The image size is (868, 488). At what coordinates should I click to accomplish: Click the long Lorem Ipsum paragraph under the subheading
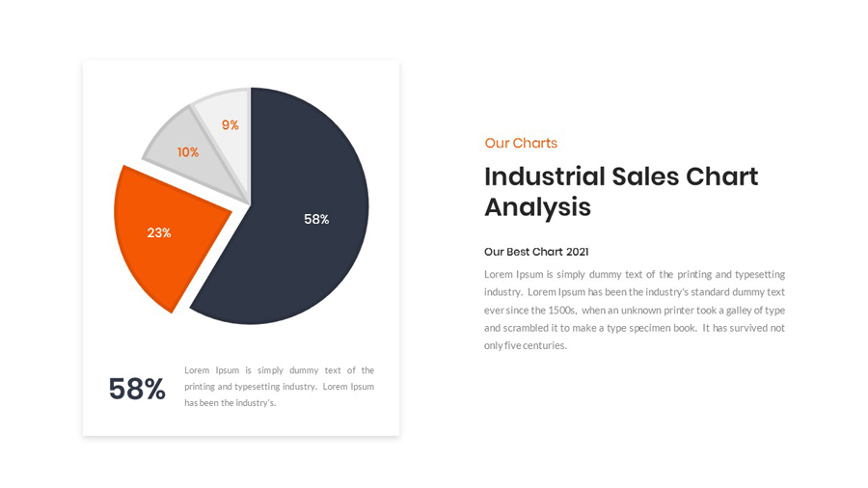click(x=634, y=310)
